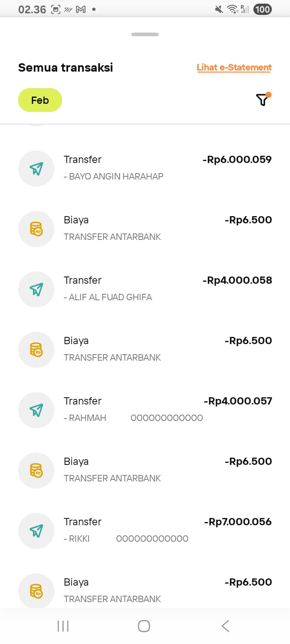Screen dimensions: 290x644
Task: Tap the Gmail notification icon in status bar
Action: pos(81,9)
